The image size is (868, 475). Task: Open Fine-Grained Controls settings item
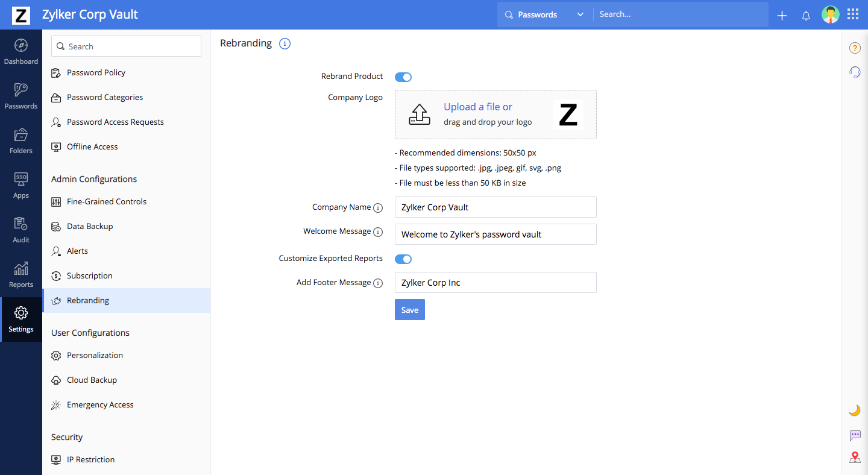[107, 201]
